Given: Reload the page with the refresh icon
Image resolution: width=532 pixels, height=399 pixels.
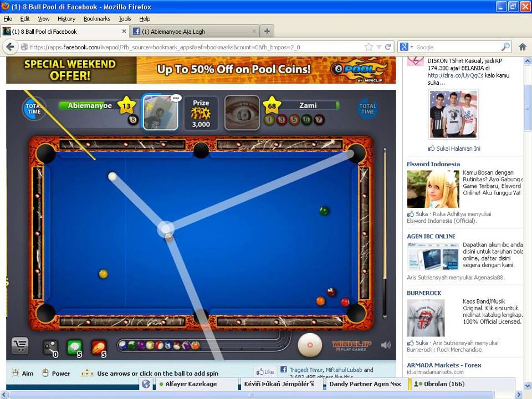Looking at the screenshot, I should 388,47.
